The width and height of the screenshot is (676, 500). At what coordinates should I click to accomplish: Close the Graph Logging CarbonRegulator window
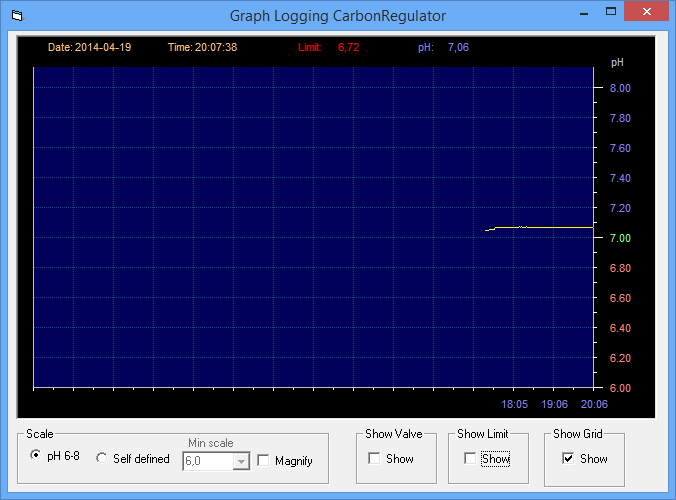tap(647, 12)
